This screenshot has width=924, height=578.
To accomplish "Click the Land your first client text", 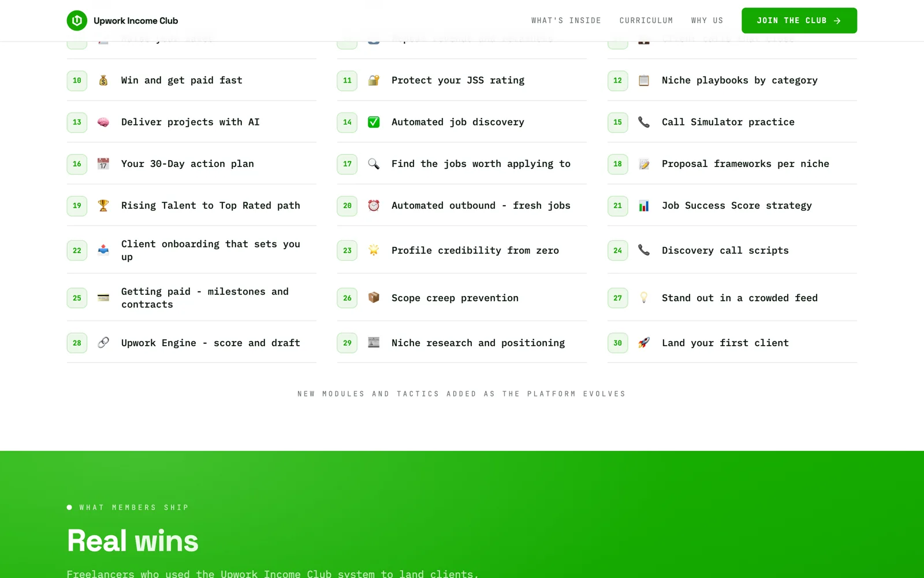I will [x=725, y=343].
